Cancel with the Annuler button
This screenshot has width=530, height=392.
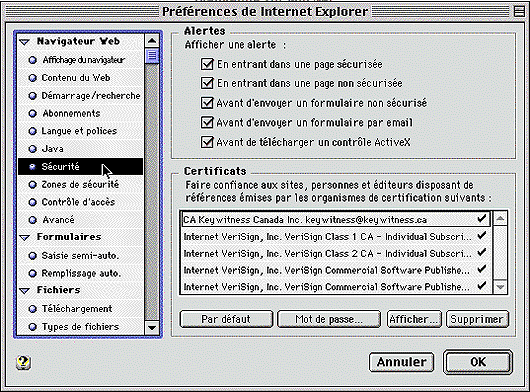(x=401, y=362)
